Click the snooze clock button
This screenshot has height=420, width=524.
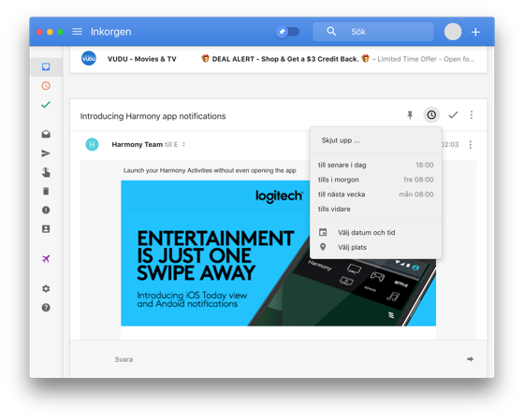[431, 115]
